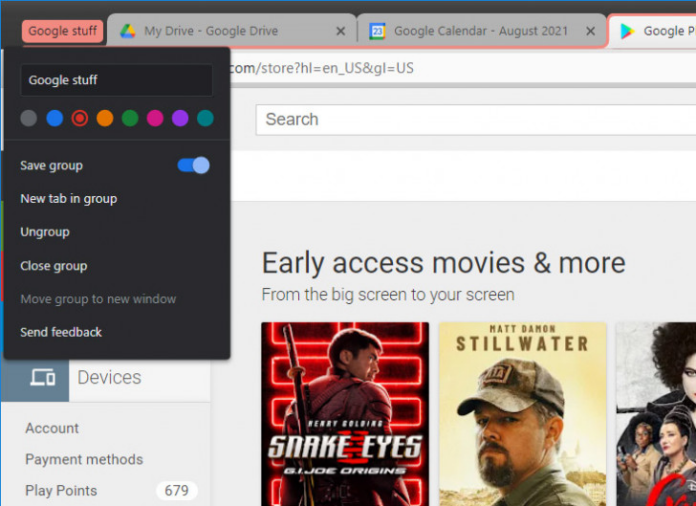696x506 pixels.
Task: Click the Devices icon in sidebar
Action: coord(42,377)
